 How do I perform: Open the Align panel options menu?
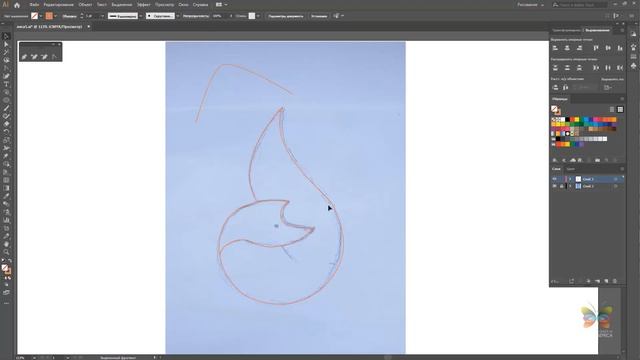tap(622, 30)
